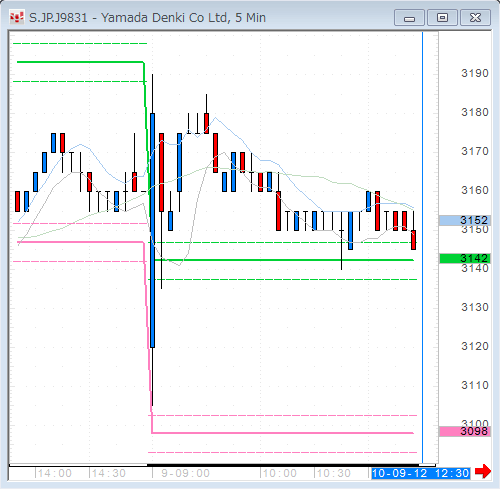Maximize the Yamada Denki chart window
Image resolution: width=500 pixels, height=489 pixels.
(x=442, y=18)
